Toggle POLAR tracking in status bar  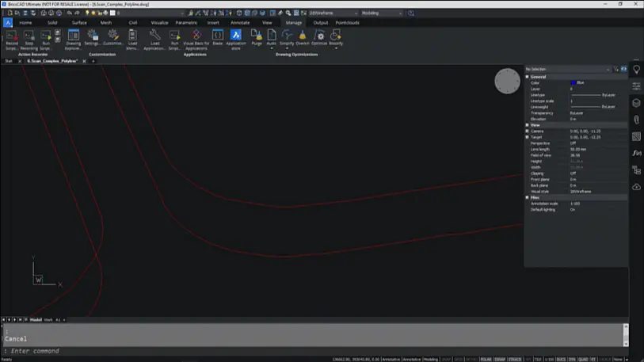tap(486, 359)
